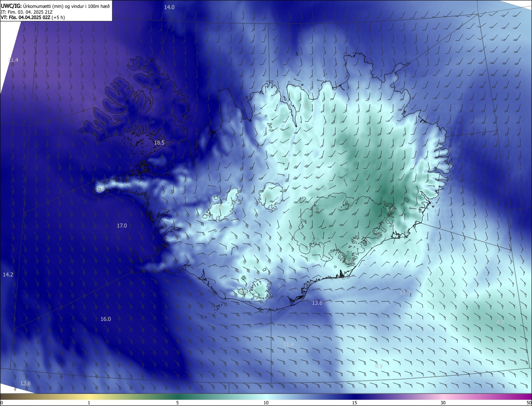Click the legend tick label 0
Viewport: 532px width, 406px height.
coord(2,403)
